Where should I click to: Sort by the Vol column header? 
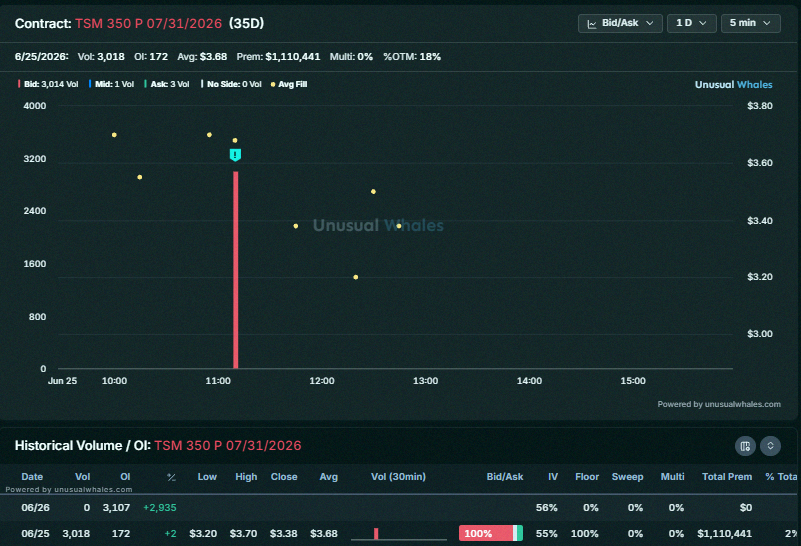coord(83,477)
